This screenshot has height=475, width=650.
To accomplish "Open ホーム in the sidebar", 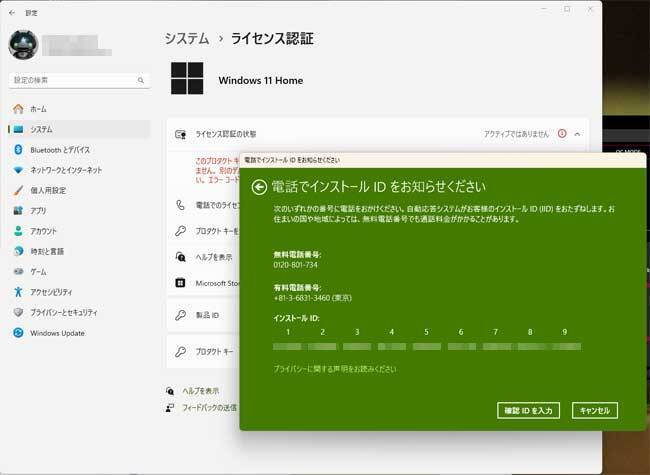I will point(79,109).
